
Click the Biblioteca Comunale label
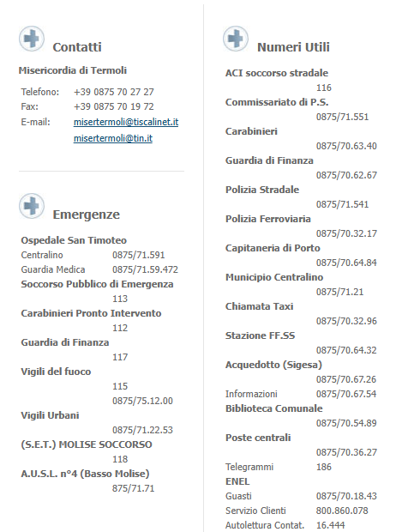[274, 408]
